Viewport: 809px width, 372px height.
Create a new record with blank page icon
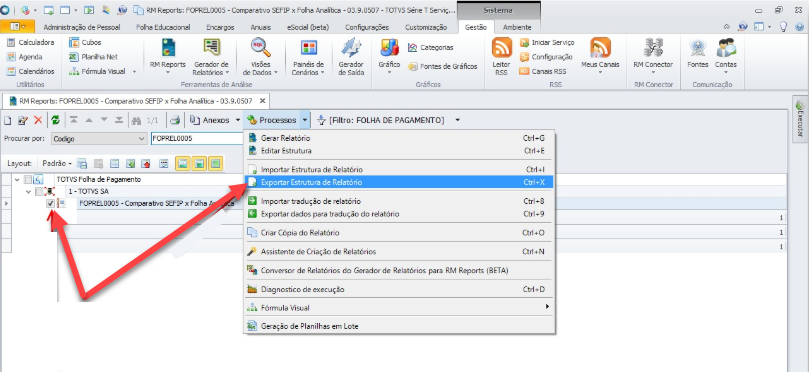click(x=8, y=120)
